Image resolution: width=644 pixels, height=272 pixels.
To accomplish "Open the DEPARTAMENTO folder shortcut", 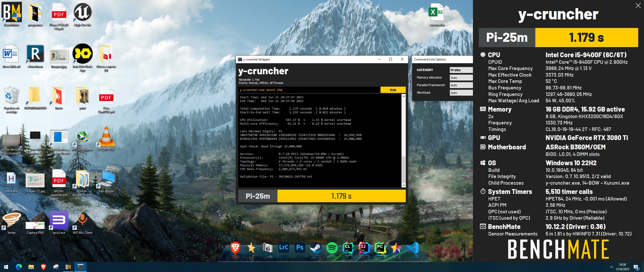I will pyautogui.click(x=35, y=98).
